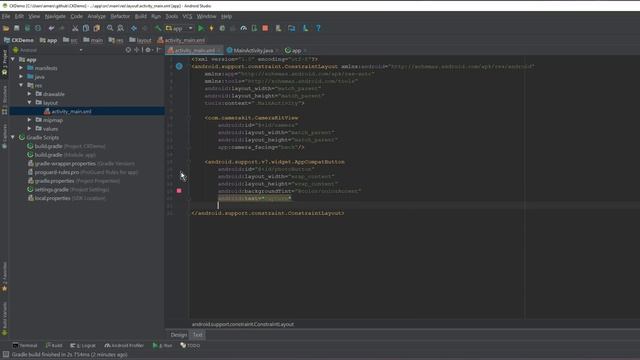This screenshot has width=640, height=360.
Task: Click the Find magnifier icon
Action: (x=110, y=28)
